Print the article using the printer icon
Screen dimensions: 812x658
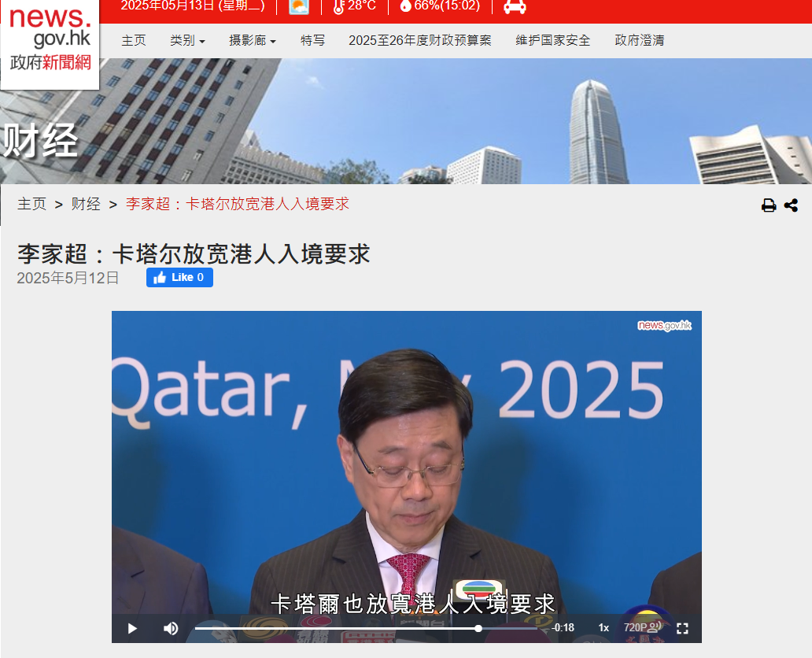click(769, 205)
